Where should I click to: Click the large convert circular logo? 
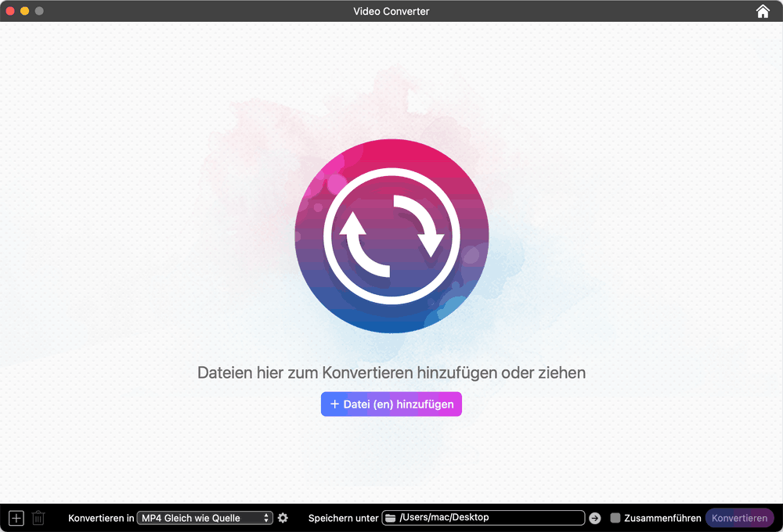point(391,235)
